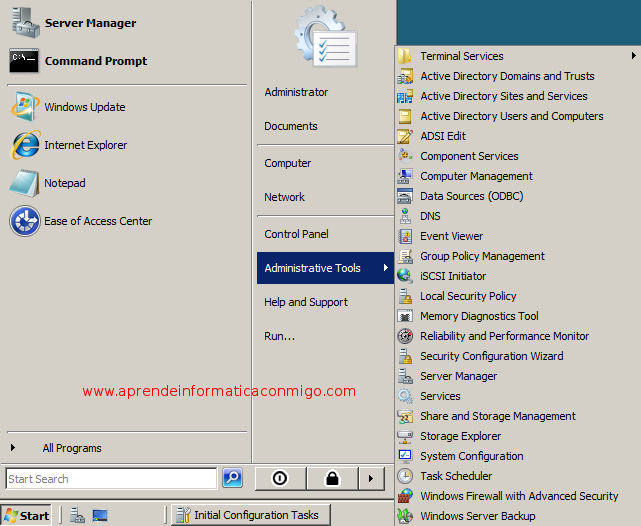641x526 pixels.
Task: Open Network from the Start menu
Action: point(284,197)
